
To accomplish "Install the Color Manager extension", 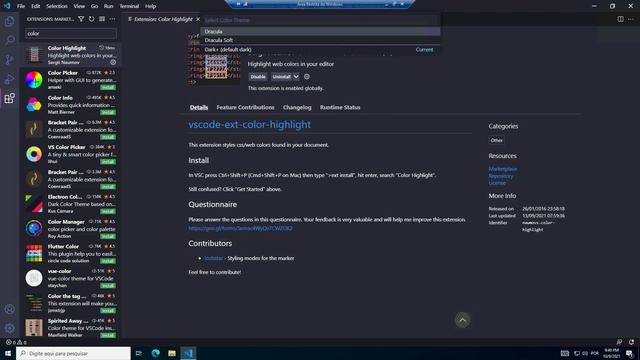I will pos(108,236).
